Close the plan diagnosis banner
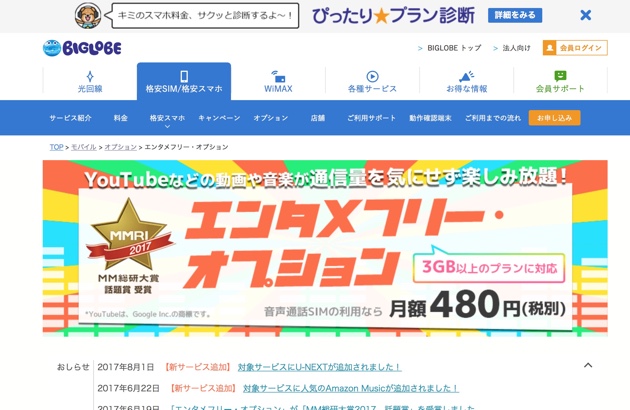630x410 pixels. (x=585, y=15)
